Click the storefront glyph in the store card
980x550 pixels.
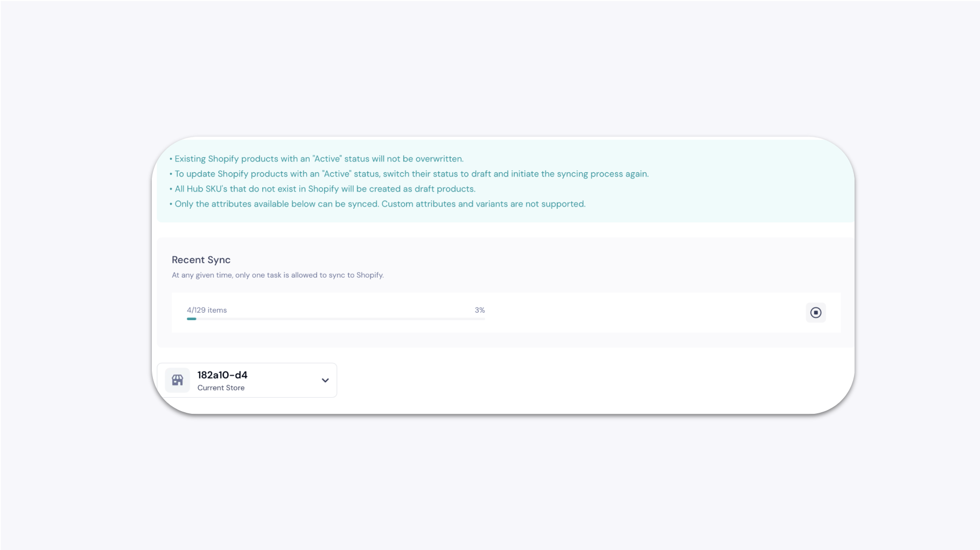click(177, 380)
